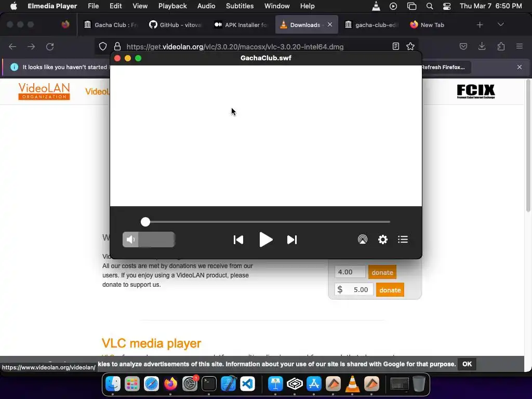The height and width of the screenshot is (399, 532).
Task: Open Elmedia player settings gear
Action: pos(383,240)
